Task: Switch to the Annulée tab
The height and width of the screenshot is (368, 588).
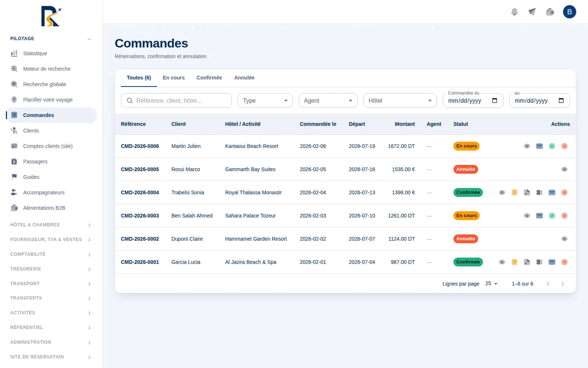Action: coord(244,78)
